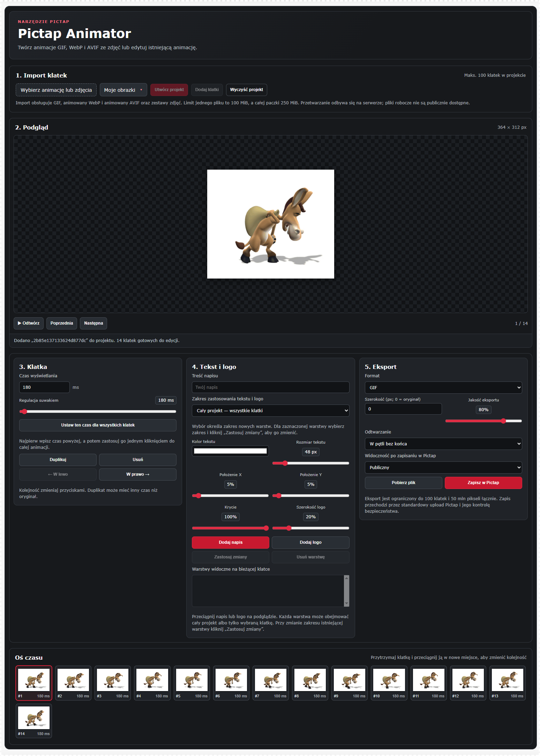Select timeline frame #14 thumbnail

coord(34,721)
